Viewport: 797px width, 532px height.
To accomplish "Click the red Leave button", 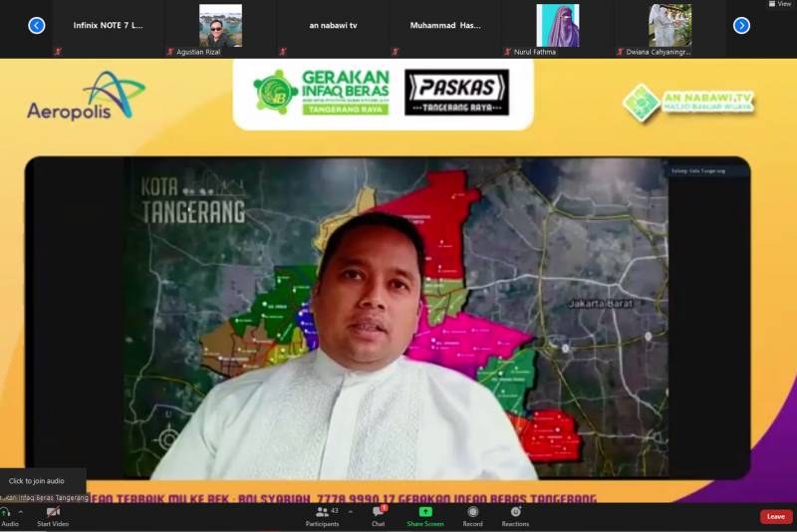I will tap(776, 516).
